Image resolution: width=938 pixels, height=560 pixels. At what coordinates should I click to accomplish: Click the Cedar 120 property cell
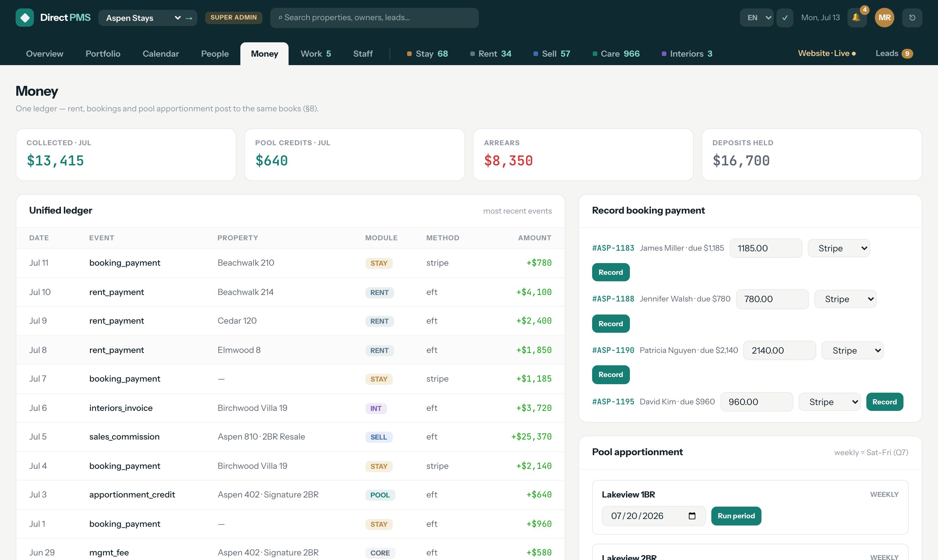237,321
